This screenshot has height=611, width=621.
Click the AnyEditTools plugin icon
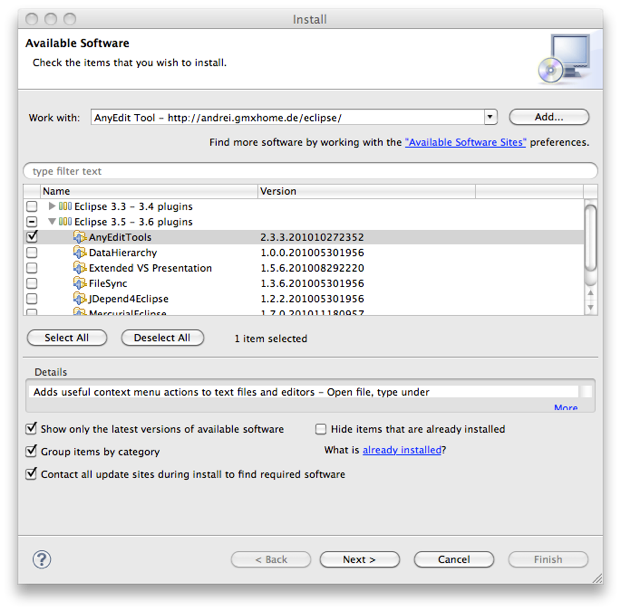point(79,237)
